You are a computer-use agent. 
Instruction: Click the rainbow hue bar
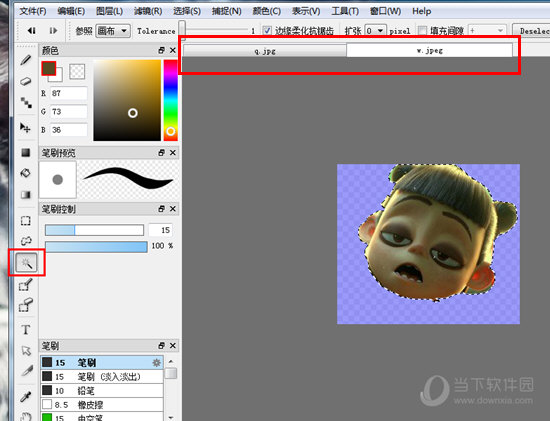tap(170, 100)
